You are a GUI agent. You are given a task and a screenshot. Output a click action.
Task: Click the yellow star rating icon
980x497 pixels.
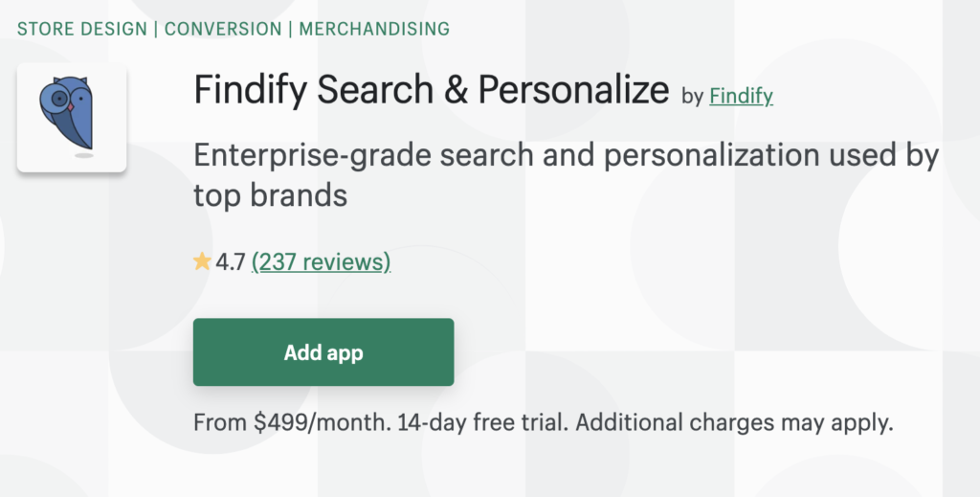coord(202,261)
